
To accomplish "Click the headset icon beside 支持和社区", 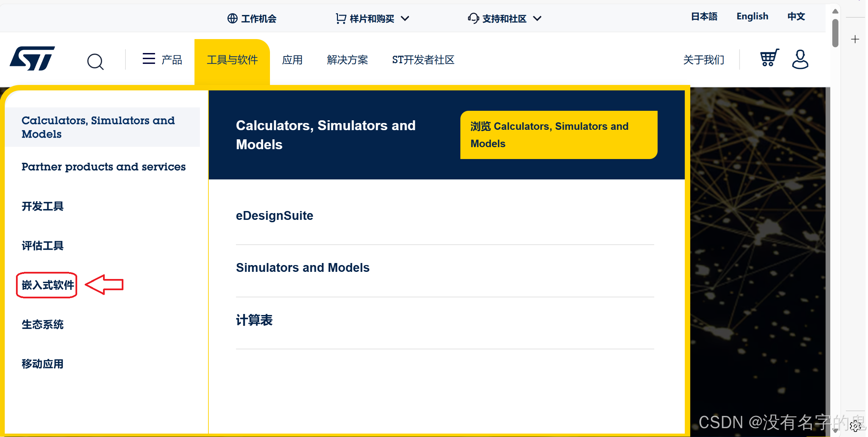I will pyautogui.click(x=473, y=18).
